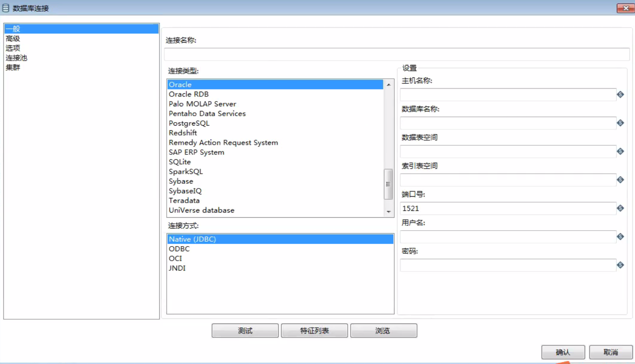The height and width of the screenshot is (364, 635).
Task: Open the 连接池 configuration page
Action: pyautogui.click(x=16, y=57)
